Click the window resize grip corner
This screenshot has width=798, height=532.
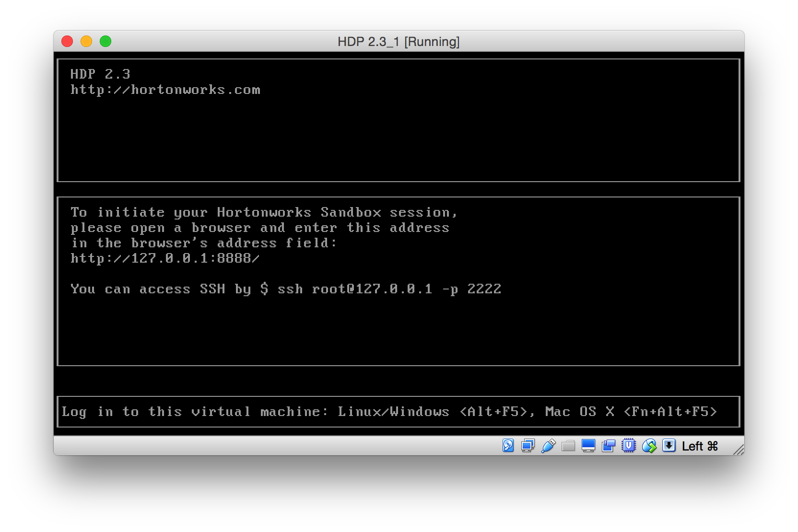739,450
